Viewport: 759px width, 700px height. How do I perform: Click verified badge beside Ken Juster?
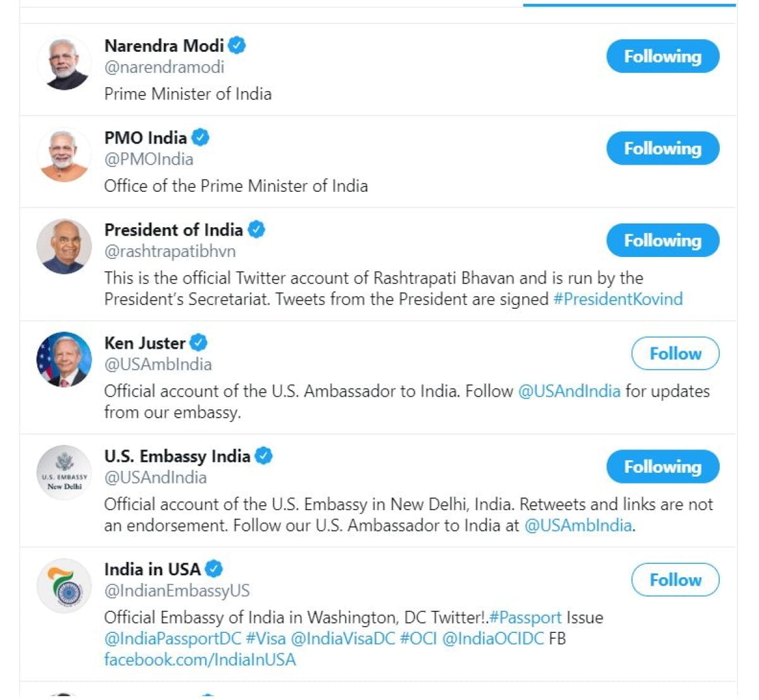click(199, 342)
